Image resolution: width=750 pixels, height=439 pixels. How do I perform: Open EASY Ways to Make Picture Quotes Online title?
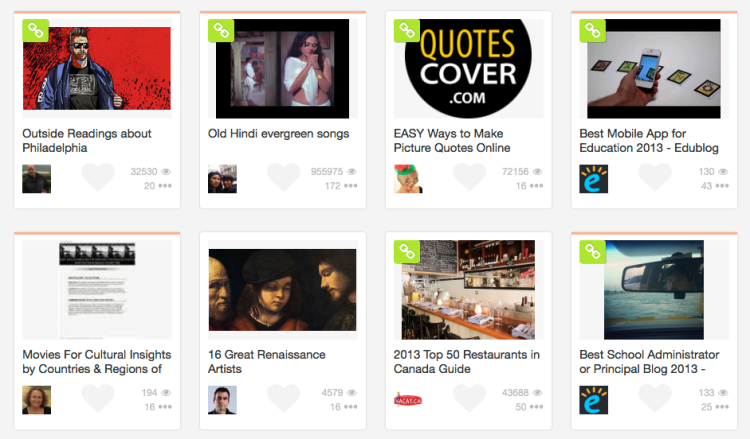pos(452,141)
